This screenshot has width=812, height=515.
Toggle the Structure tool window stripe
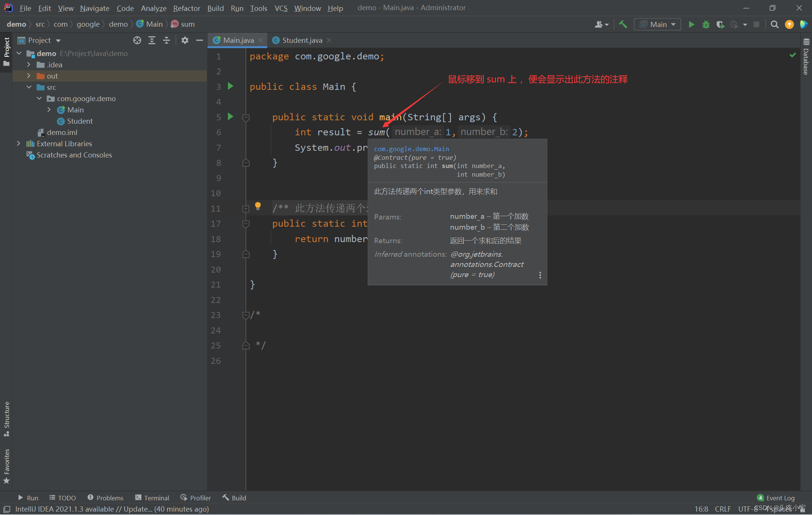(x=6, y=418)
